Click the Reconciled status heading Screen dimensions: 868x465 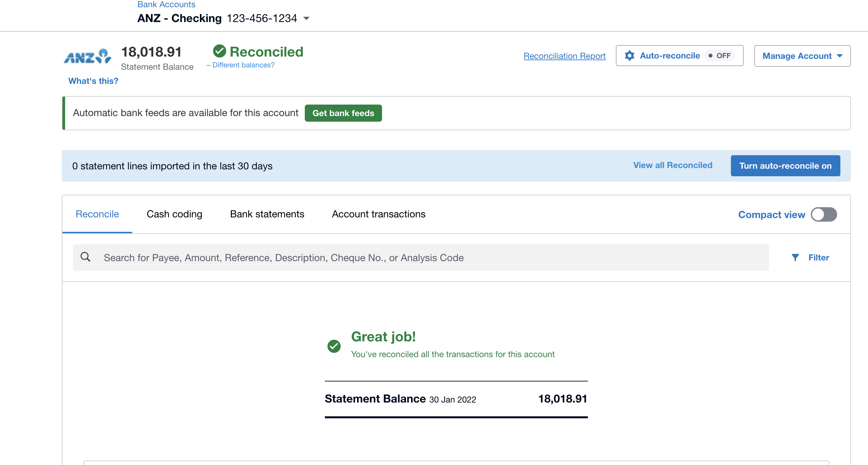pos(266,52)
